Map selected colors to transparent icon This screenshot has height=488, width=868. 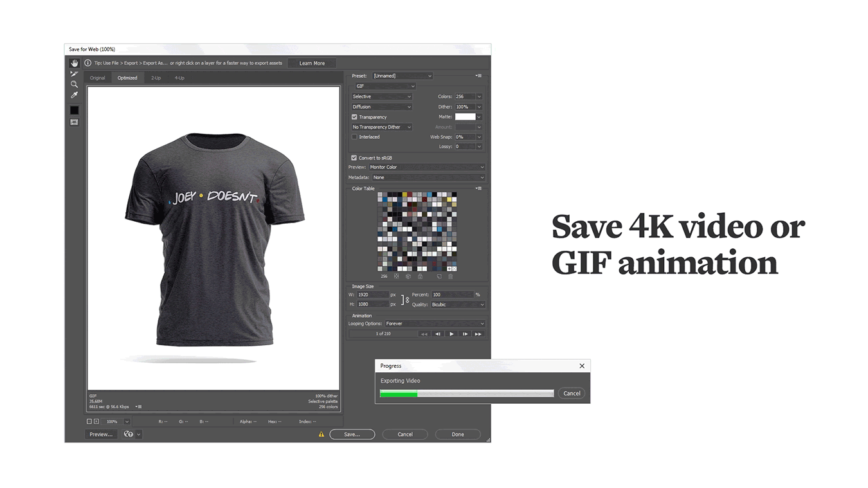(x=397, y=276)
